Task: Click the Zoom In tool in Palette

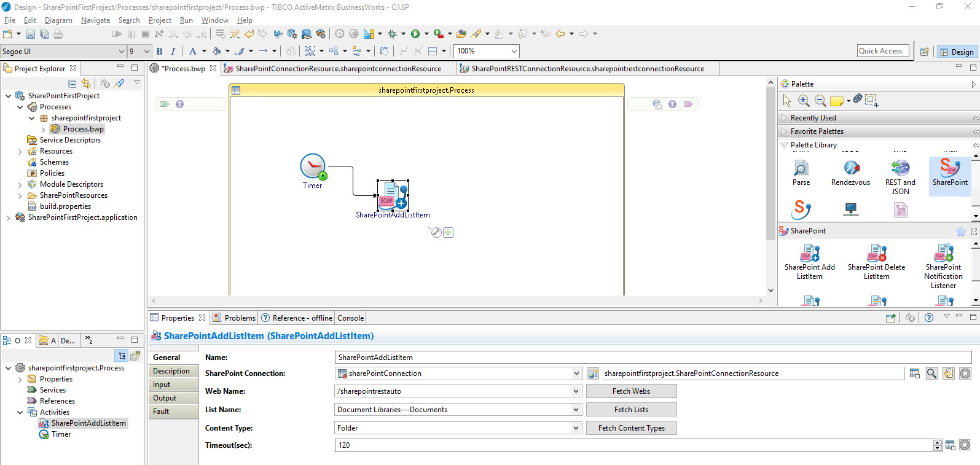Action: point(804,100)
